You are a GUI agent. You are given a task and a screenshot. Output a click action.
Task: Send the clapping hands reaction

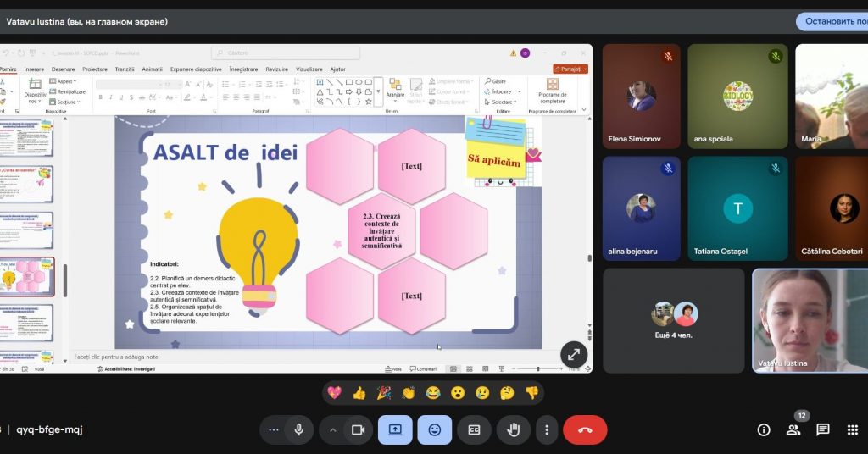pyautogui.click(x=408, y=393)
